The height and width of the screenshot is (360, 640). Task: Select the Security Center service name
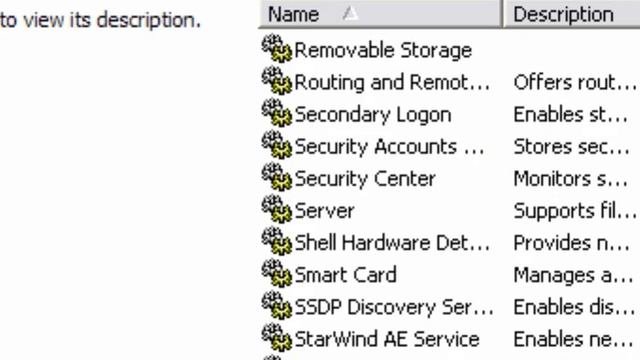point(365,179)
